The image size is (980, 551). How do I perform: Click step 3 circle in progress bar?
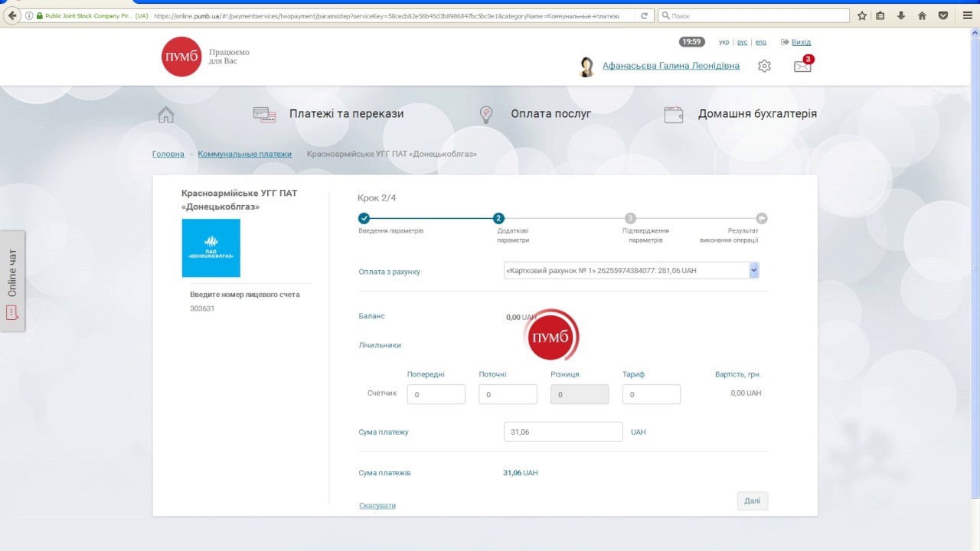tap(630, 218)
